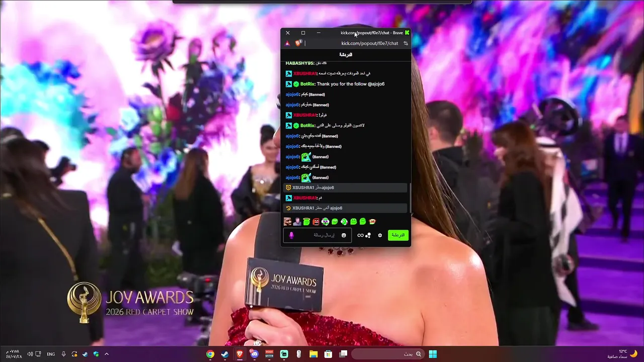Click the taskbar clock and date
Image resolution: width=644 pixels, height=362 pixels.
[x=14, y=354]
